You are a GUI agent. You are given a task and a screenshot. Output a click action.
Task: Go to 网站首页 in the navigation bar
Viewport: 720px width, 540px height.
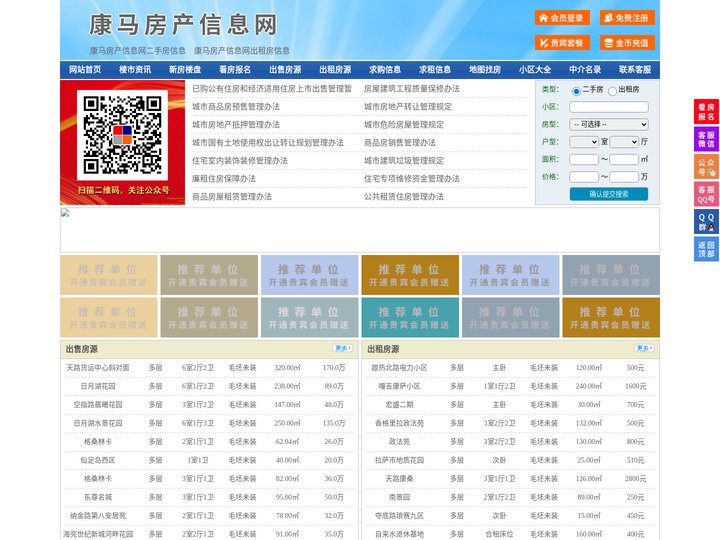click(x=85, y=70)
